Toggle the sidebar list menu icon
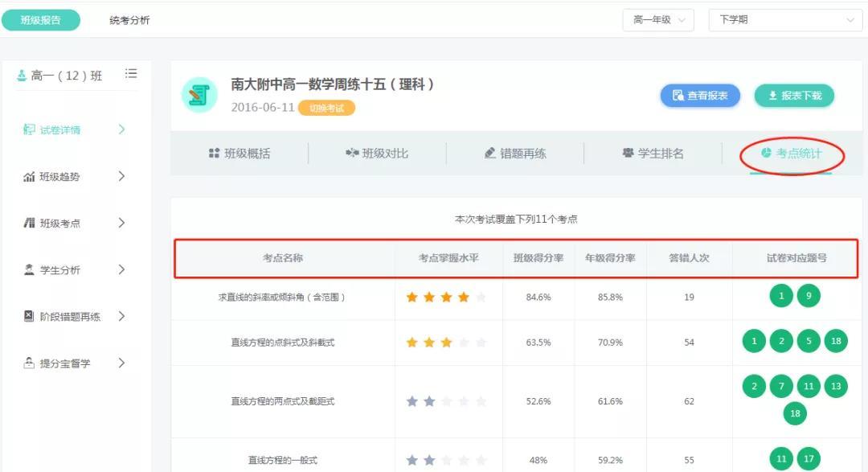 point(131,74)
